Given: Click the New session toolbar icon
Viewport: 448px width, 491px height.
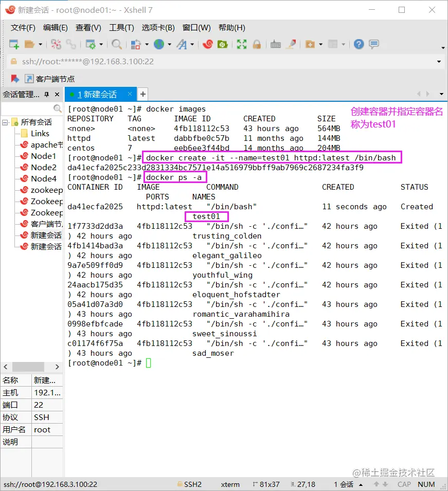Looking at the screenshot, I should pyautogui.click(x=14, y=44).
